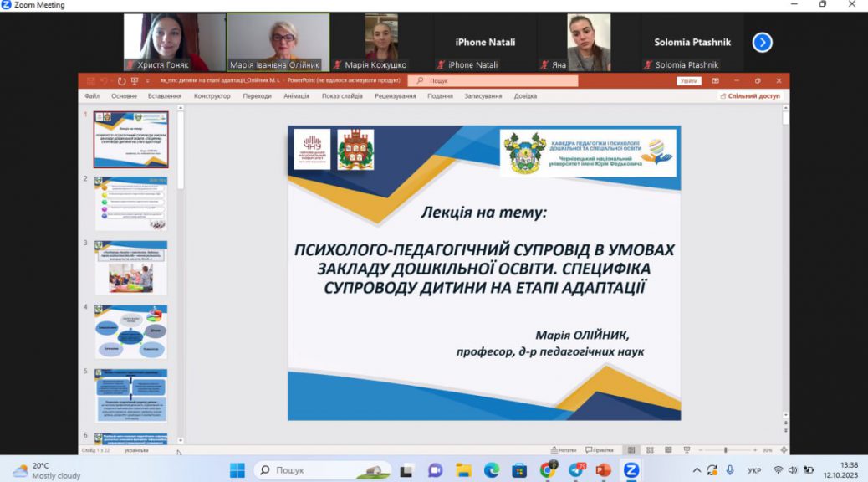This screenshot has width=868, height=482.
Task: Open the Переходи ribbon tab
Action: (x=257, y=96)
